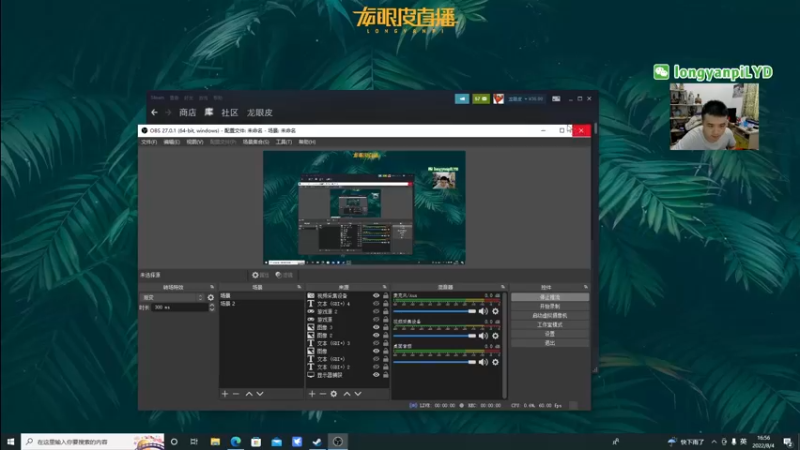Open Steam from the Windows taskbar

coord(317,442)
